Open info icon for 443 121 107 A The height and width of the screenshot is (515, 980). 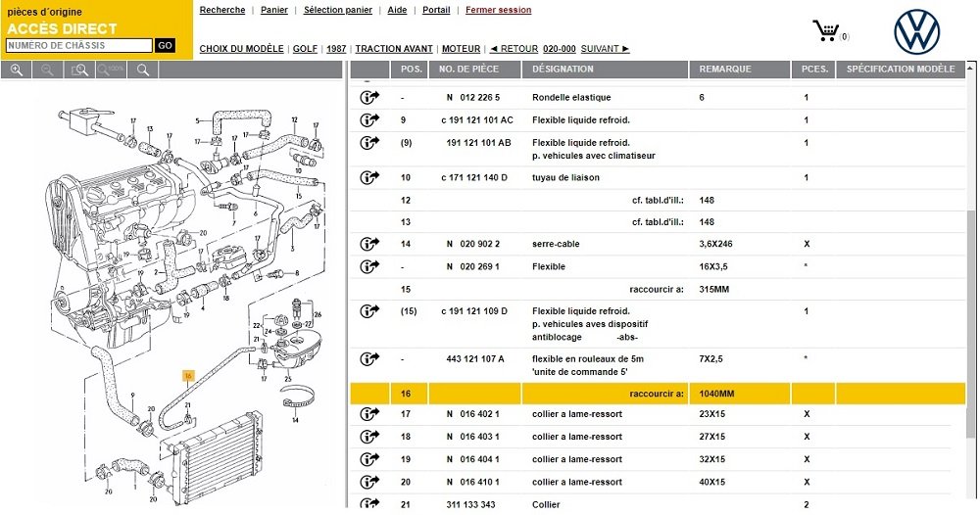(369, 359)
